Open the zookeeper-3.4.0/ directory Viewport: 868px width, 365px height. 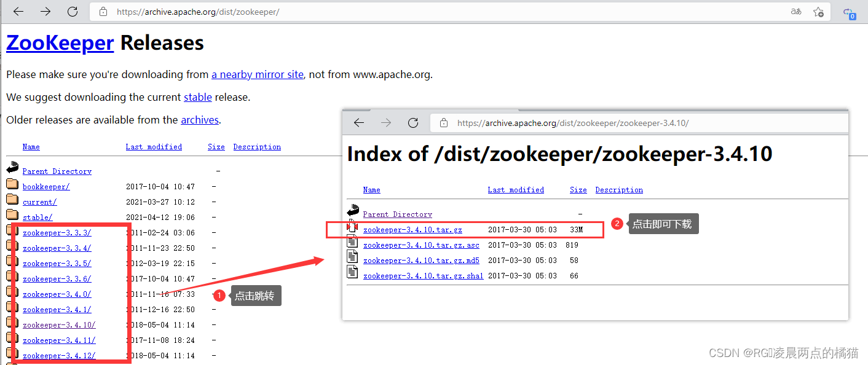pos(57,294)
